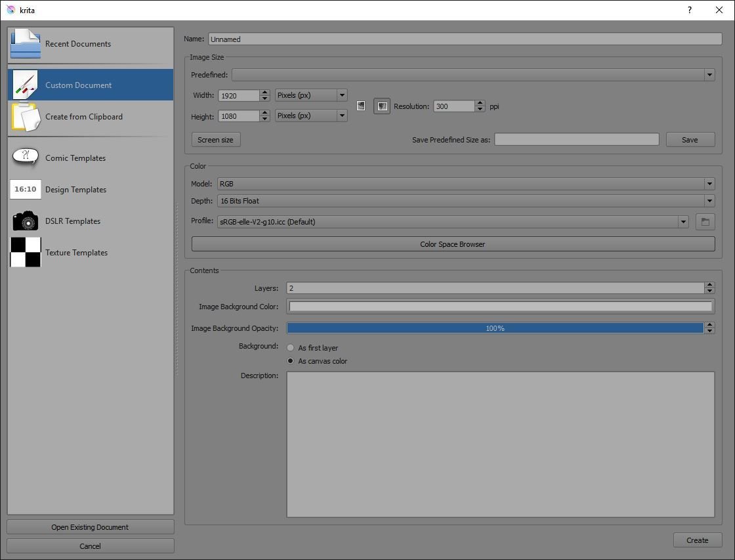Open Design Templates section

(91, 189)
